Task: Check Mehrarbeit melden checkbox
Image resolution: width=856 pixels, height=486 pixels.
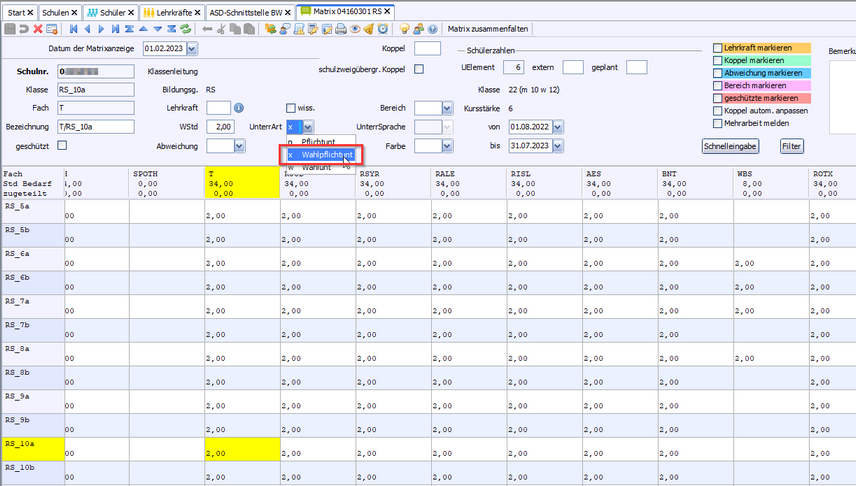Action: (x=718, y=123)
